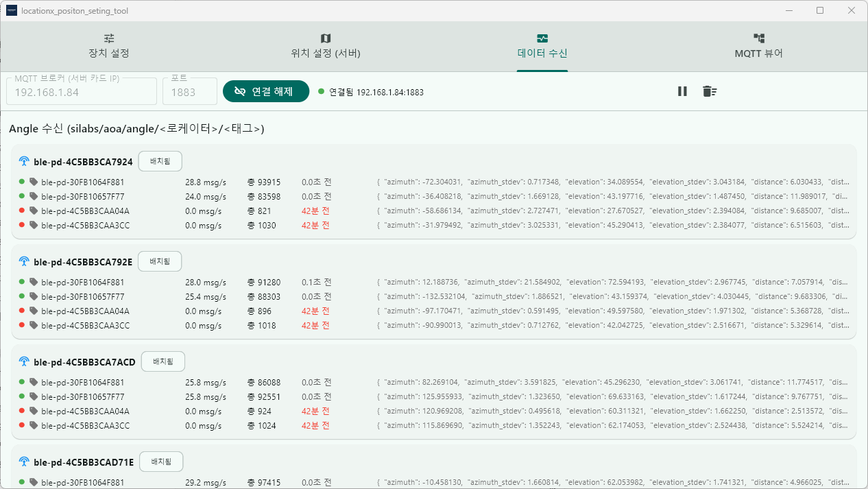The image size is (868, 489).
Task: Click tag icon in row 총 924
Action: pos(34,412)
